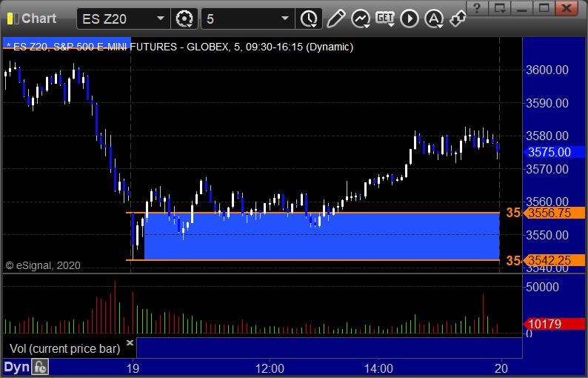
Task: Click the GET indicator icon
Action: point(385,19)
